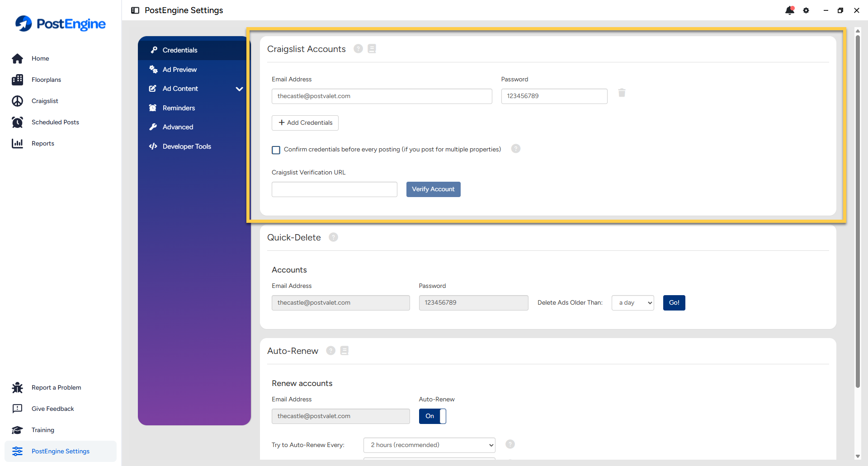The height and width of the screenshot is (466, 868).
Task: Open notifications bell icon
Action: point(790,10)
